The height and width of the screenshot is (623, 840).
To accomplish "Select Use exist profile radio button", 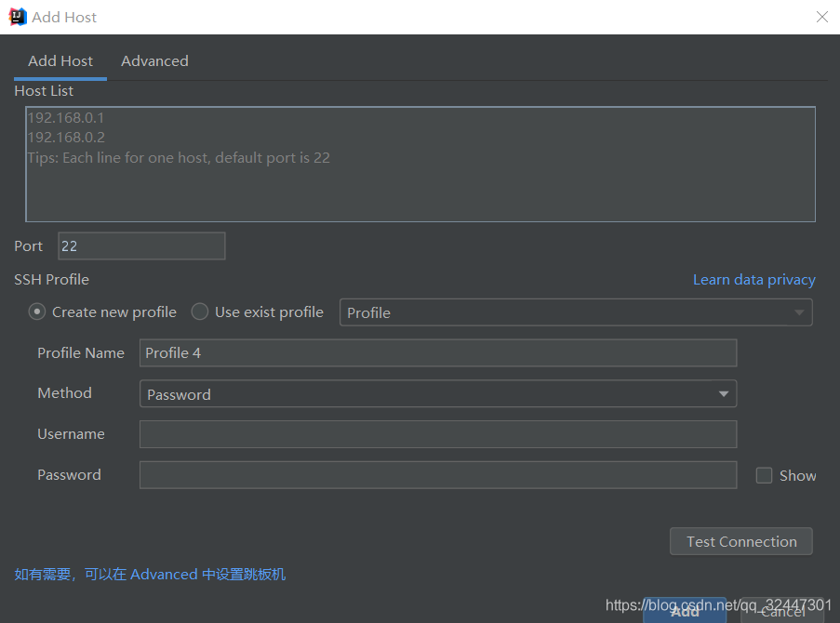I will 200,311.
